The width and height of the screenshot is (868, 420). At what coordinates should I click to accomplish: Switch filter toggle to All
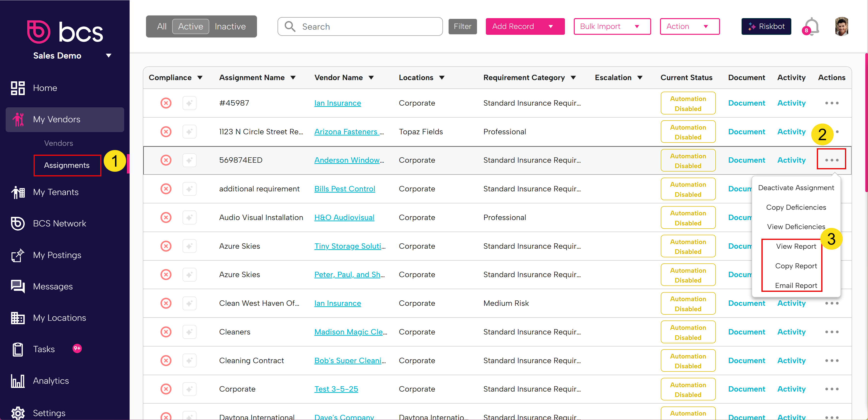click(162, 26)
